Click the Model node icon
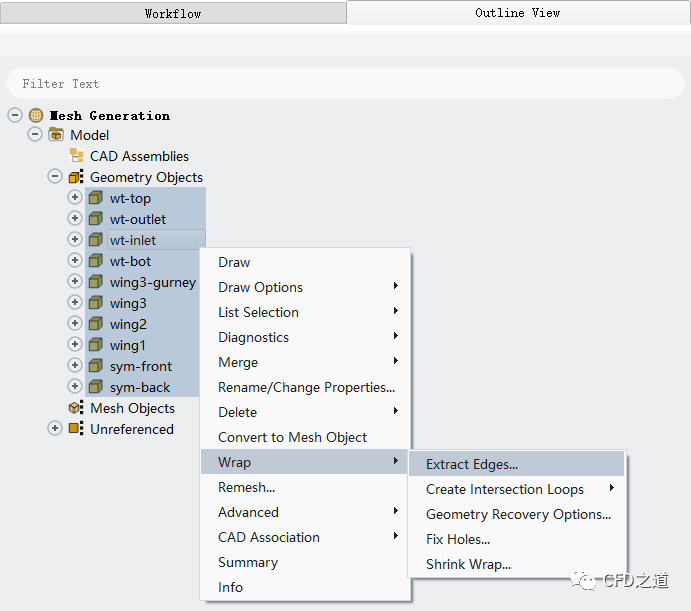The image size is (691, 611). click(x=56, y=135)
